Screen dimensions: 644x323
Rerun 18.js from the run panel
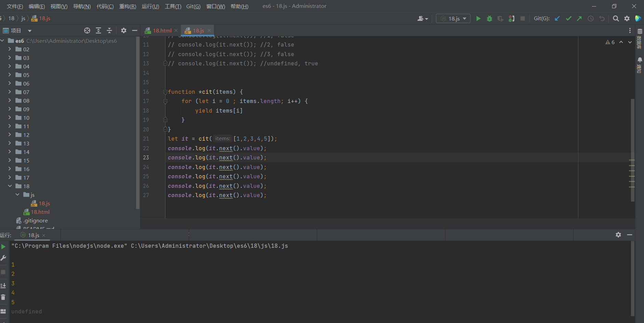pyautogui.click(x=3, y=247)
